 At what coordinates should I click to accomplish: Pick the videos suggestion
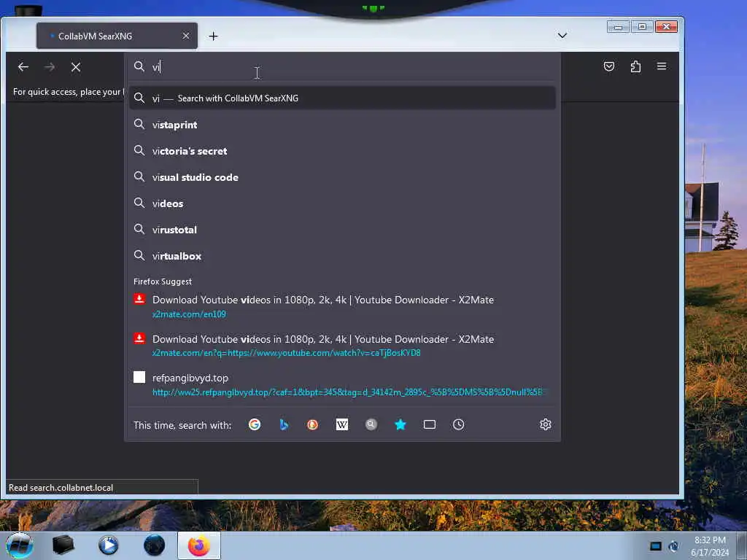(x=342, y=203)
